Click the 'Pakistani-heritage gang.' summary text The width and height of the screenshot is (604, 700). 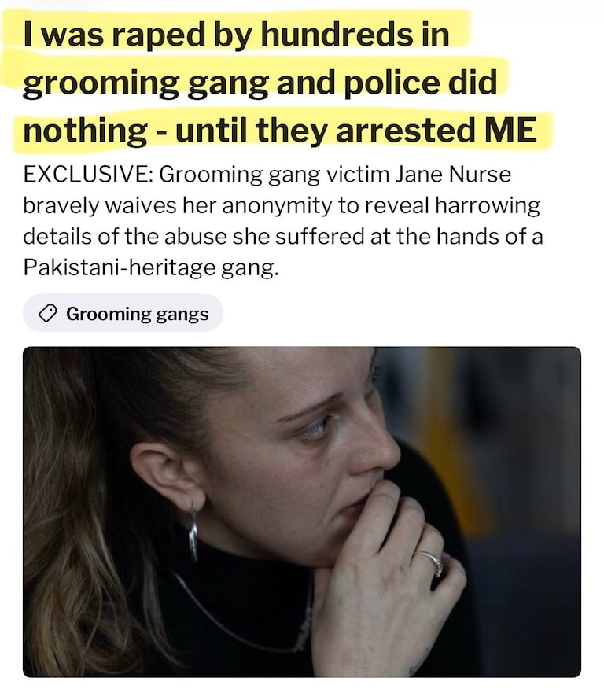(x=151, y=268)
